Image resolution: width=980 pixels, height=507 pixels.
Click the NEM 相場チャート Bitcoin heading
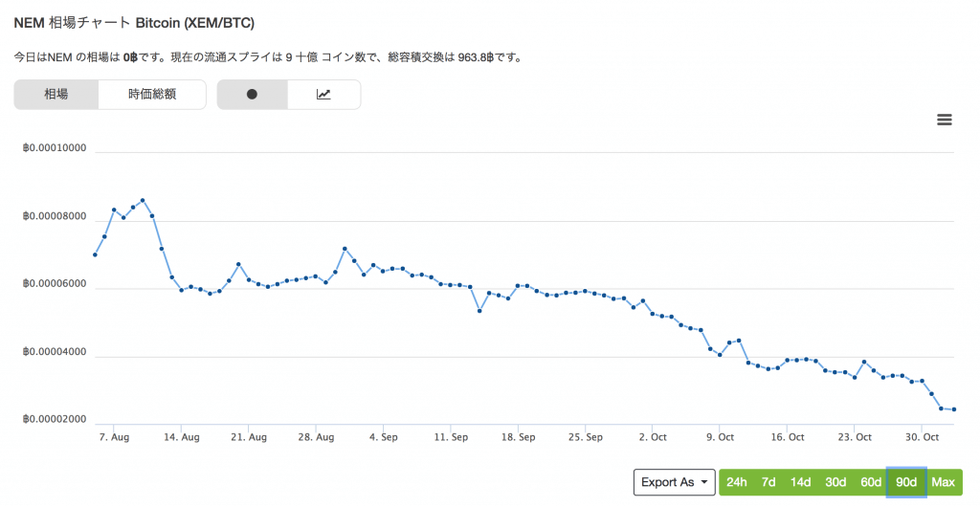point(134,22)
